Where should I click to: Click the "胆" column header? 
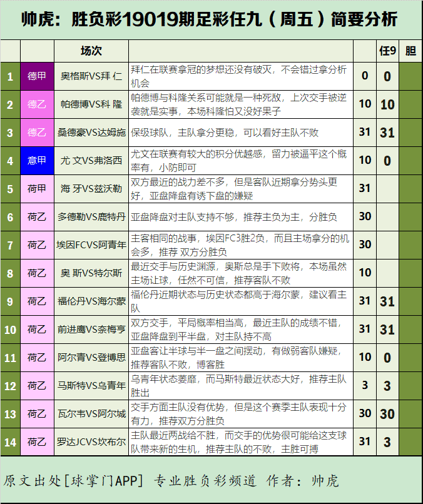coord(410,51)
